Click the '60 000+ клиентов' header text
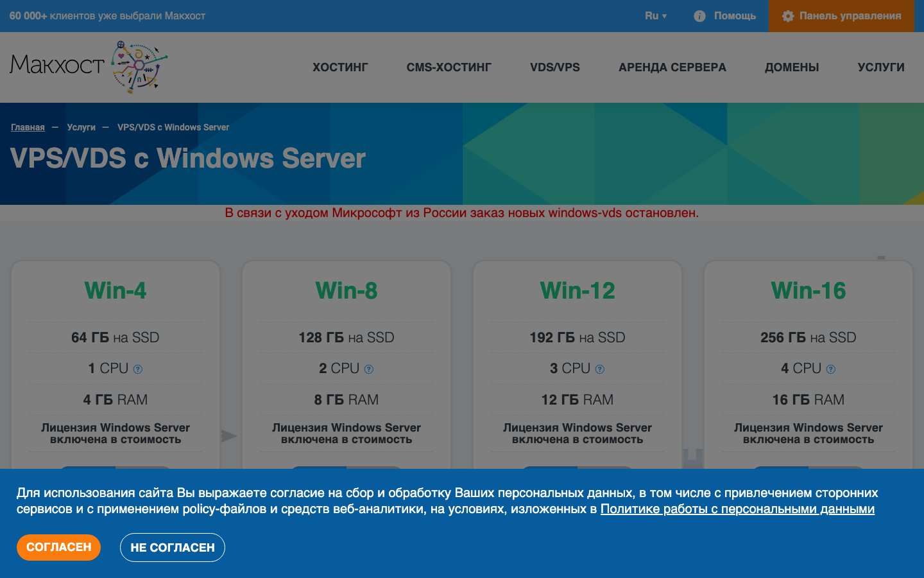The height and width of the screenshot is (578, 924). pyautogui.click(x=107, y=16)
